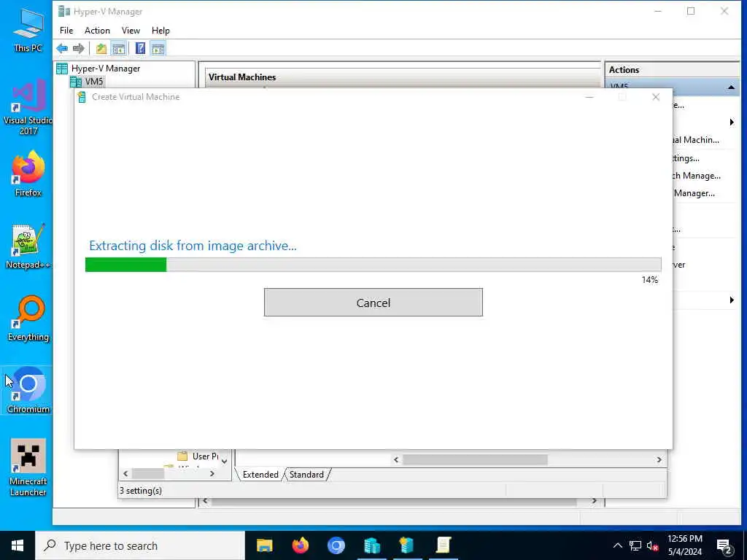The height and width of the screenshot is (560, 747).
Task: Switch to Create Virtual Machine taskbar icon
Action: click(407, 545)
